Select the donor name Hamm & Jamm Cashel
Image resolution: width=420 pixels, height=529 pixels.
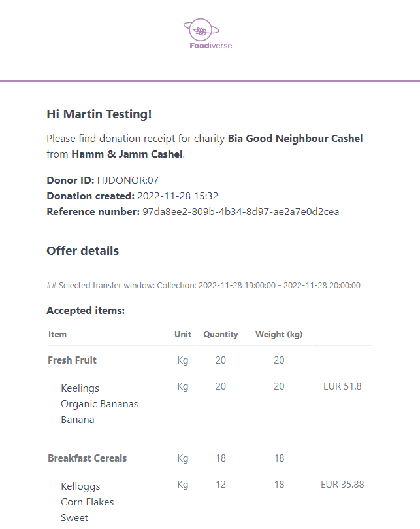click(127, 154)
